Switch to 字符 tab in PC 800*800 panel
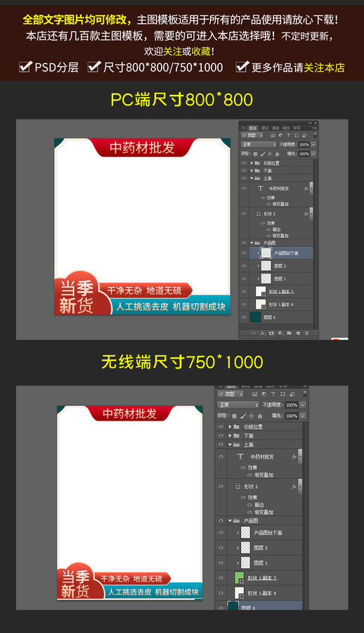 tap(297, 128)
